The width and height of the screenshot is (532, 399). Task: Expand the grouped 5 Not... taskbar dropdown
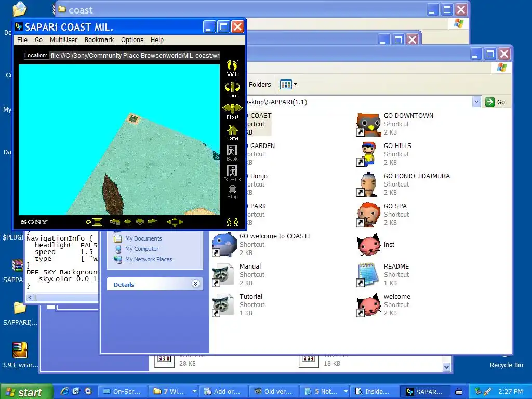point(345,392)
